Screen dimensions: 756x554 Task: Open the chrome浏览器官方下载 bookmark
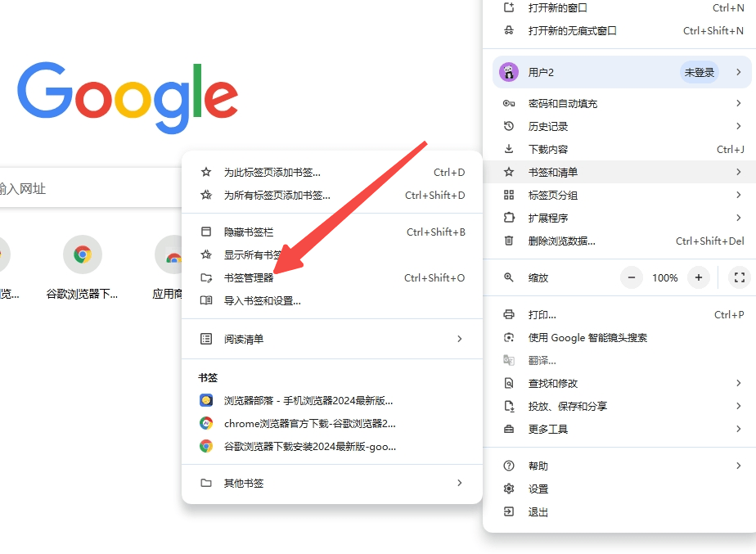click(x=332, y=423)
